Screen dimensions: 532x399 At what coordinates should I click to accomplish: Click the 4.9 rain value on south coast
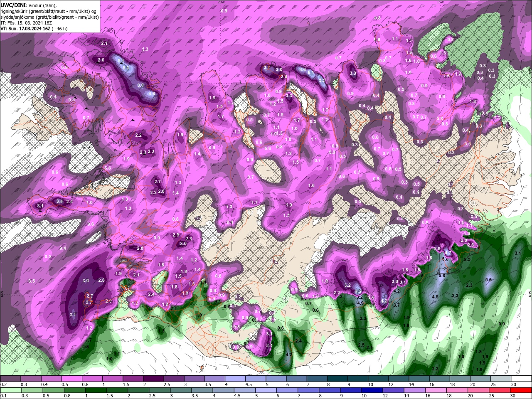361,303
